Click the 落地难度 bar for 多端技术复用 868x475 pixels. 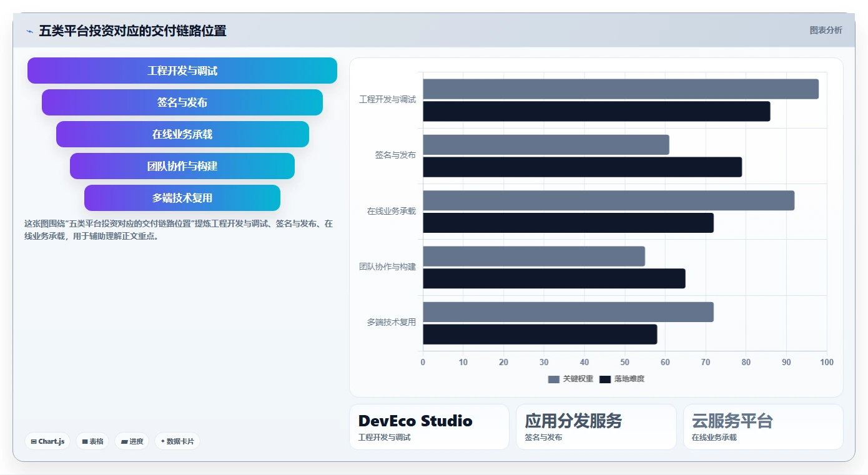pyautogui.click(x=540, y=335)
